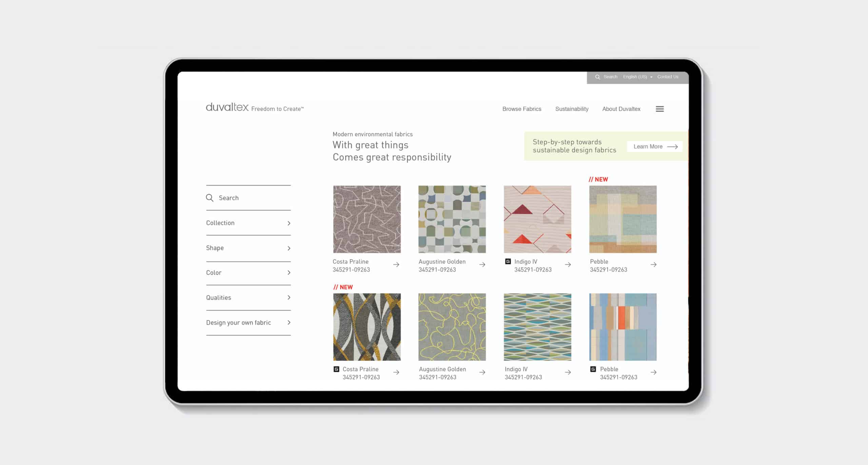The image size is (868, 465).
Task: Click badge icon beside second-row Pebble
Action: pos(593,369)
